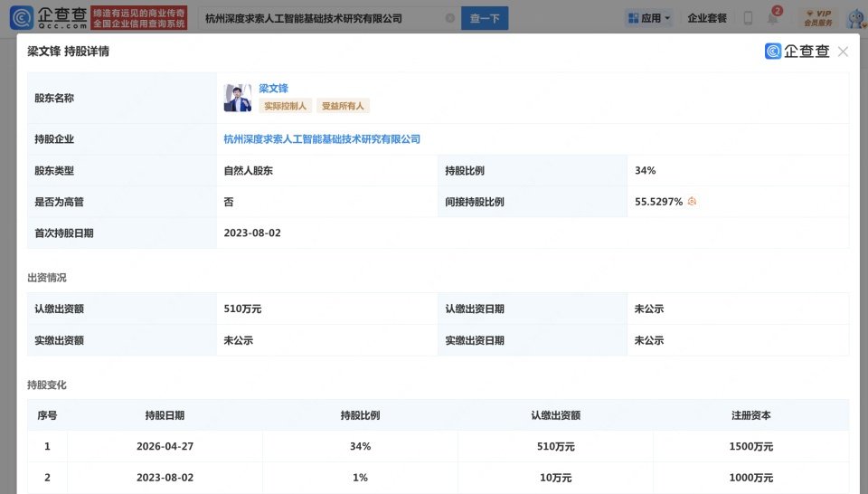868x494 pixels.
Task: Click the icon beside 55.5297% indirect shareholding
Action: 693,202
